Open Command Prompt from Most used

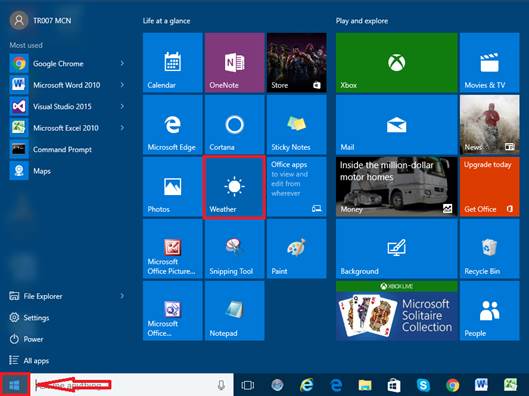pos(67,149)
